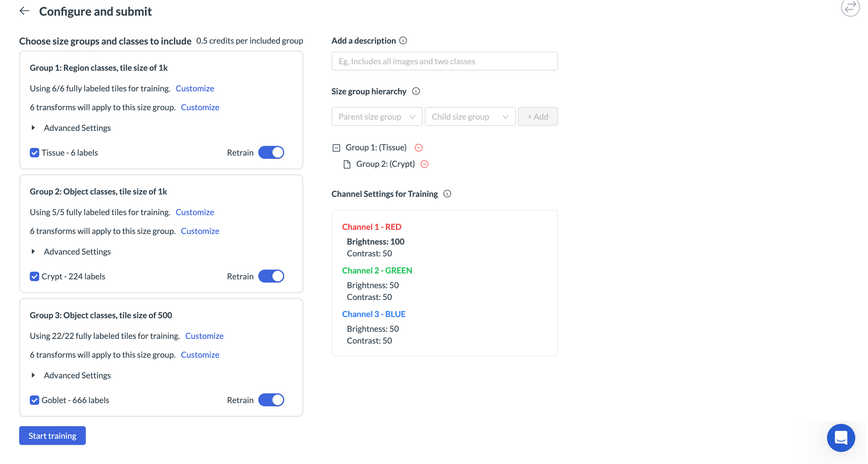The height and width of the screenshot is (464, 868).
Task: Click the back arrow icon
Action: pos(24,11)
